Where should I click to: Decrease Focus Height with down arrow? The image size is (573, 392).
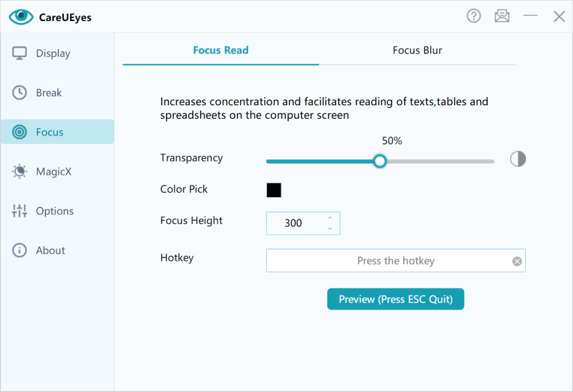330,228
